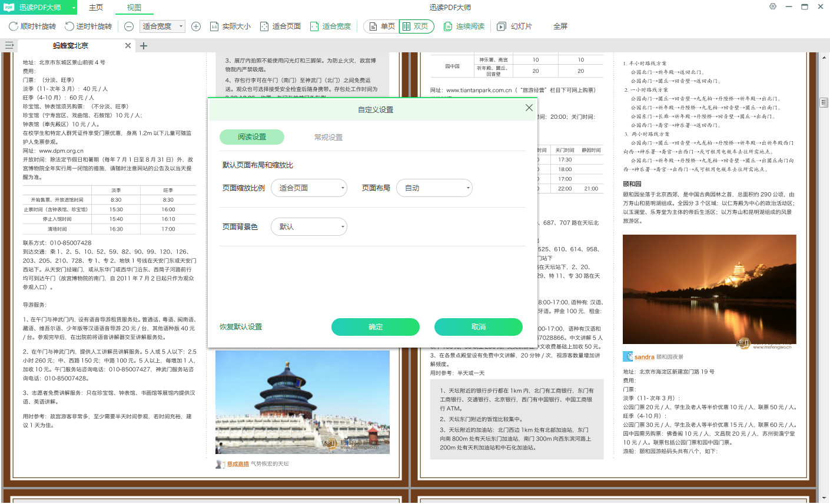The width and height of the screenshot is (830, 504).
Task: Click the 联系方式: 010-85007428 text
Action: pos(57,243)
